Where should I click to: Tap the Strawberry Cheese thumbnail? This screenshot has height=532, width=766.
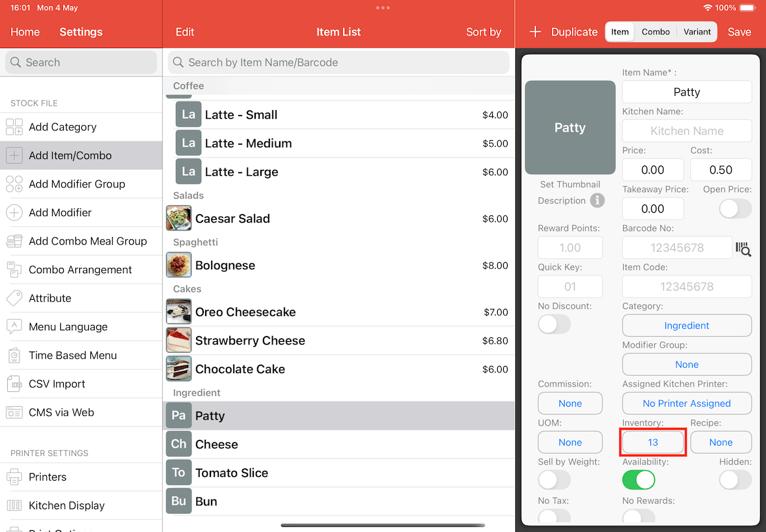pyautogui.click(x=179, y=340)
